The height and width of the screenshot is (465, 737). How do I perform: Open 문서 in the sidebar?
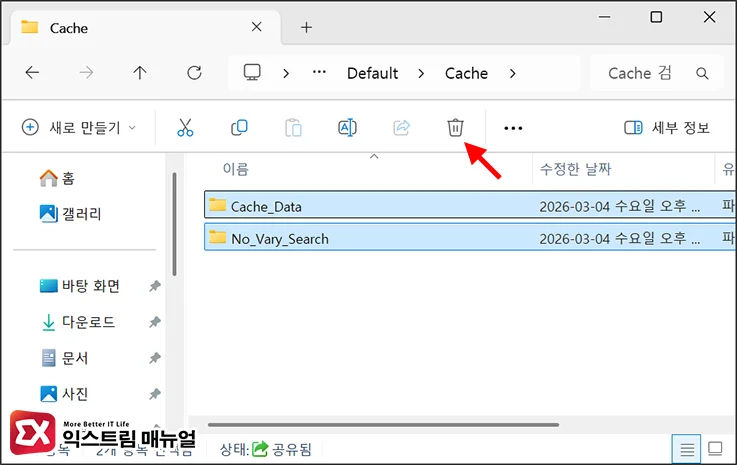pos(64,358)
